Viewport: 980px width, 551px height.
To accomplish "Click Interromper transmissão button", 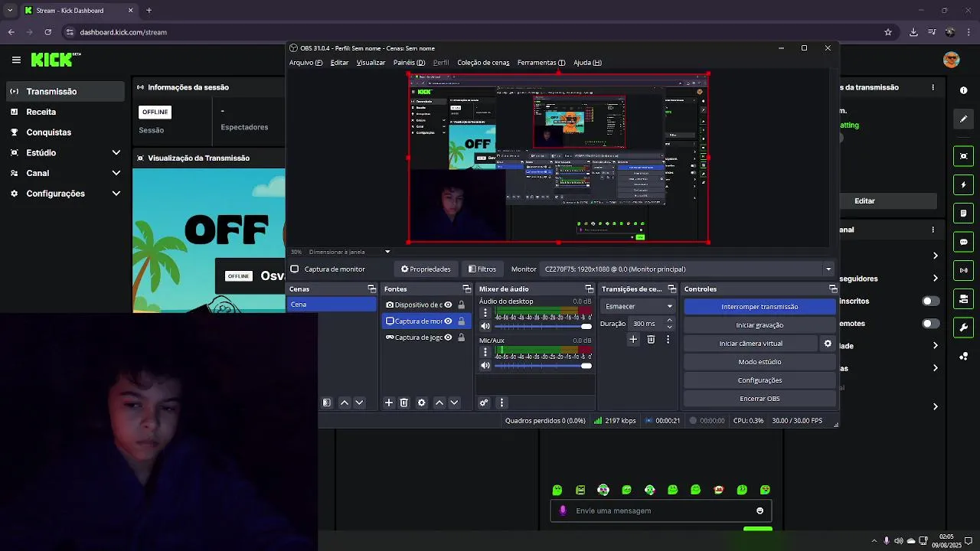I will point(759,307).
